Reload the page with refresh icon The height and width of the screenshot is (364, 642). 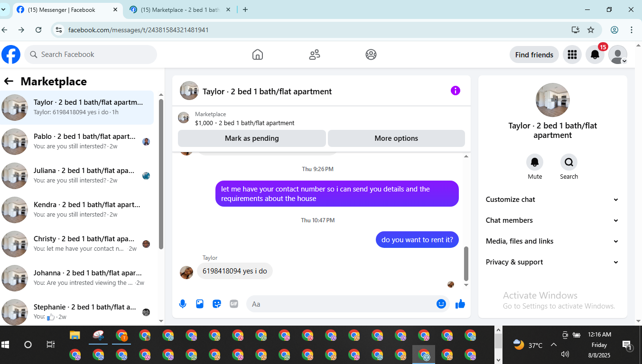pyautogui.click(x=38, y=30)
